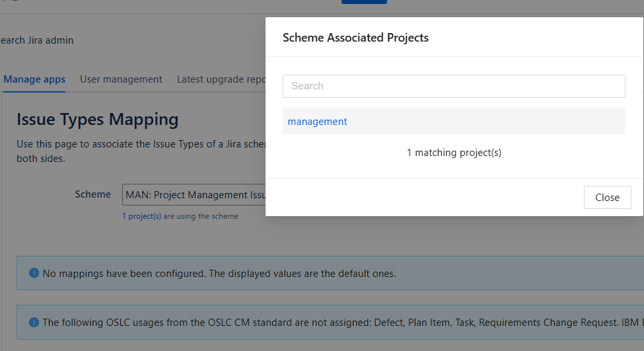Click the info icon in the No mappings banner

tap(34, 273)
